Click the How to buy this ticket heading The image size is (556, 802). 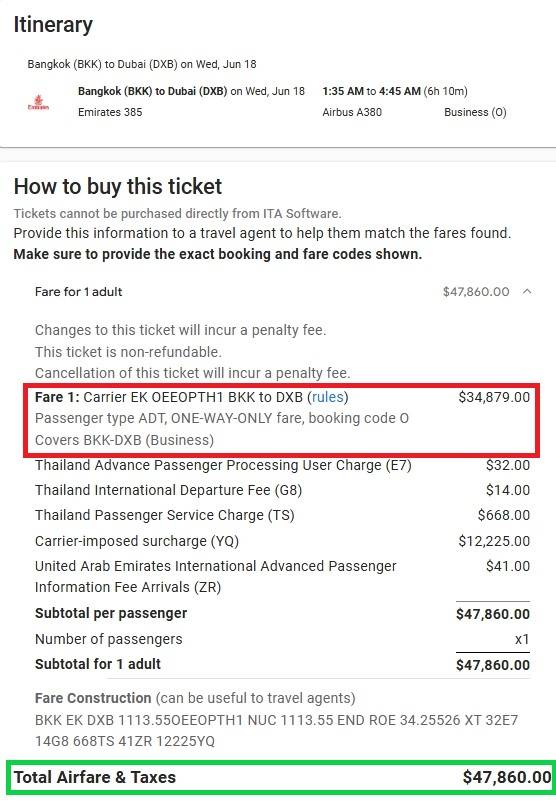pos(118,186)
